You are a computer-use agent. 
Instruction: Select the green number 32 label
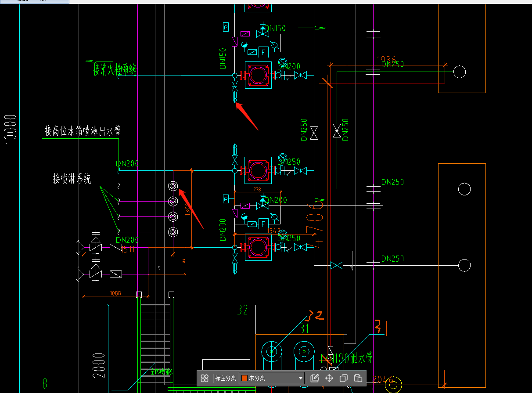[x=243, y=310]
